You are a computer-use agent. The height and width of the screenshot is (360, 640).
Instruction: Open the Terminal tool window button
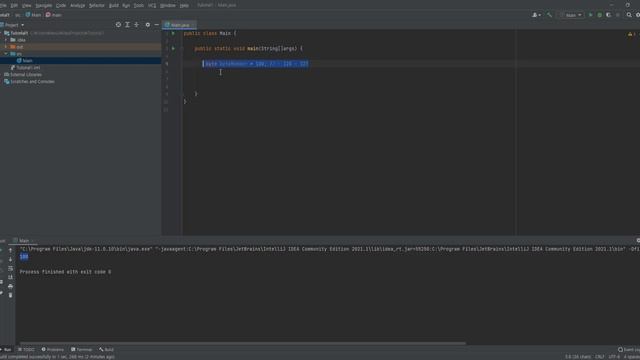point(82,350)
